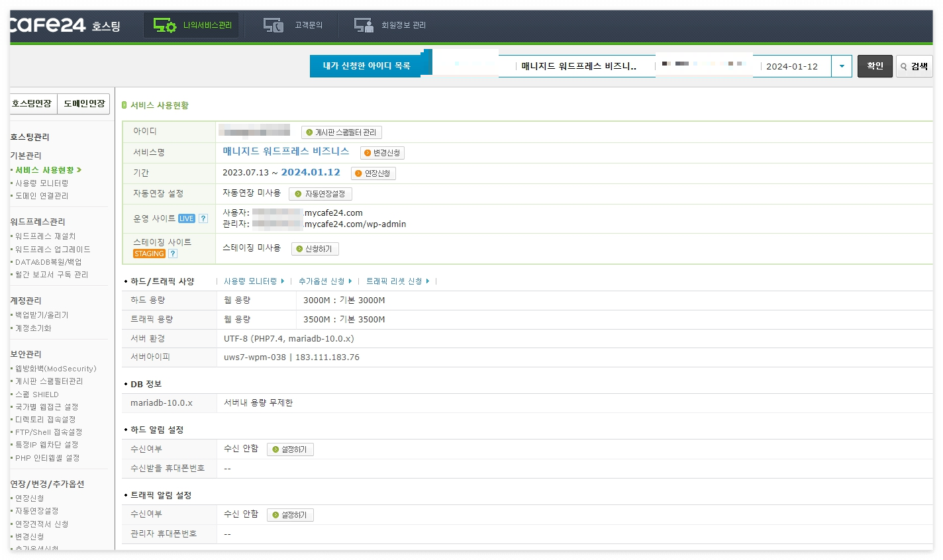Open 고객문의 top menu
943x560 pixels.
[x=293, y=25]
